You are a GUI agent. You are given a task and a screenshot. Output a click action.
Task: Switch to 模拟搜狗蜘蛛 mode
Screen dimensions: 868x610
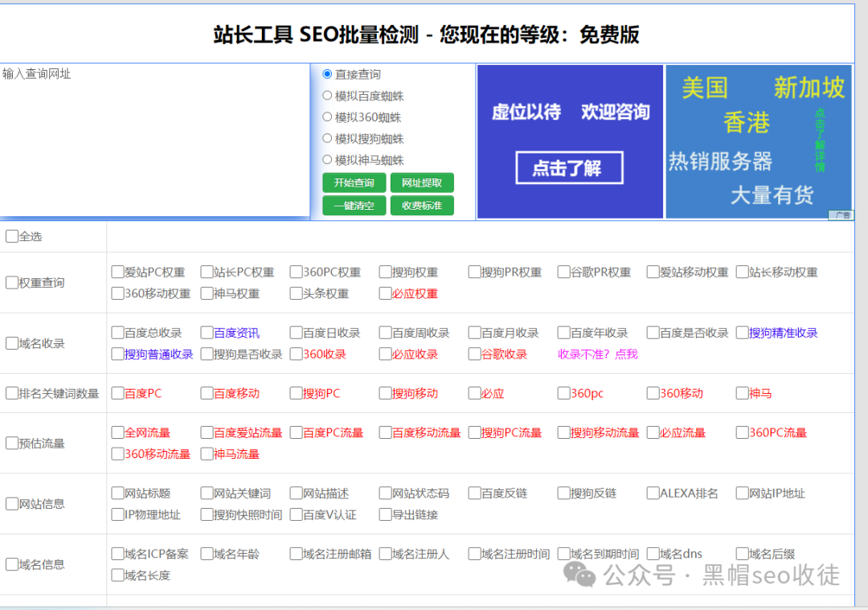click(328, 138)
